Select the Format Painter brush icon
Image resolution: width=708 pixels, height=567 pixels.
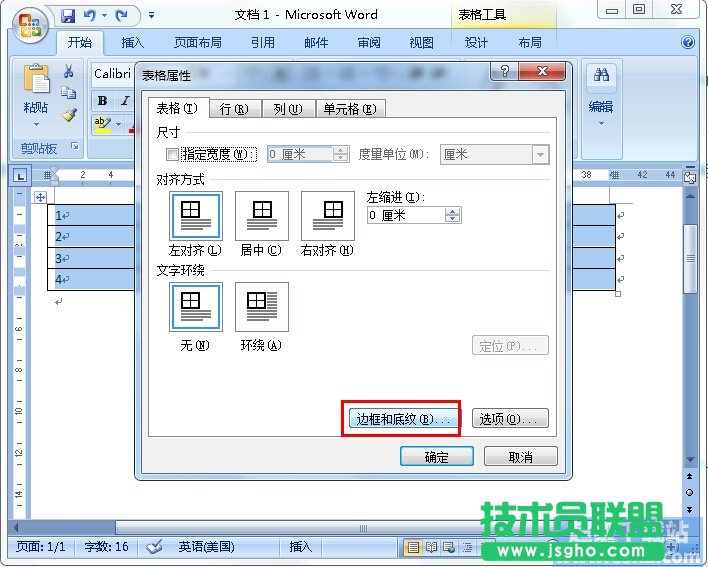click(69, 115)
